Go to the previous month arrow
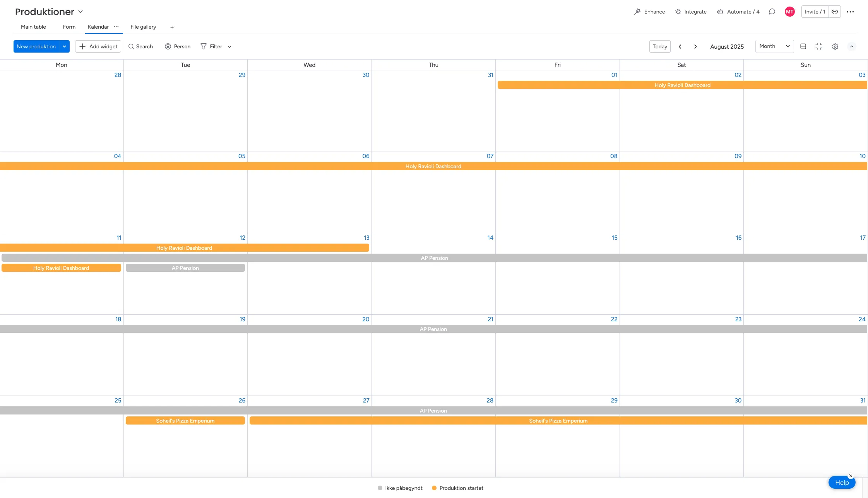868x498 pixels. coord(680,46)
